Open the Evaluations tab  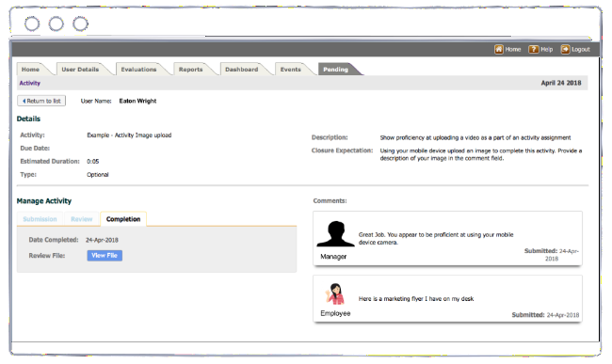tap(138, 69)
